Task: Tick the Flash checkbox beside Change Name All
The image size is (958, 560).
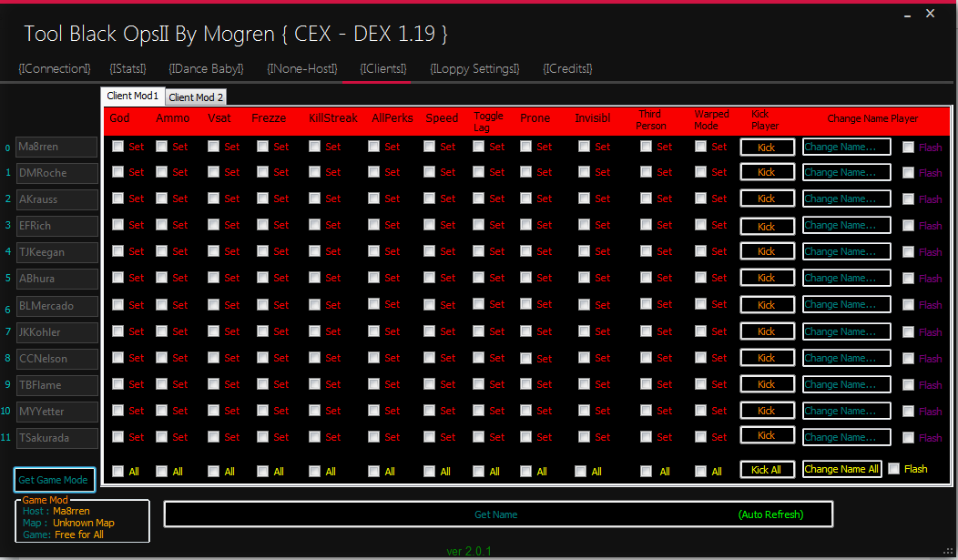Action: [x=894, y=468]
